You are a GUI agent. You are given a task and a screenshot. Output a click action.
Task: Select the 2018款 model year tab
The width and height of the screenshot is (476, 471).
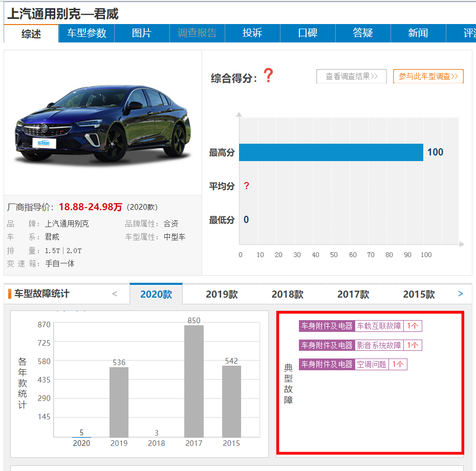288,294
